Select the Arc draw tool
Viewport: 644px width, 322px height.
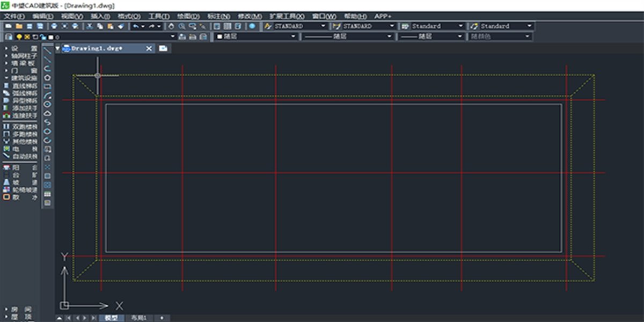(48, 95)
